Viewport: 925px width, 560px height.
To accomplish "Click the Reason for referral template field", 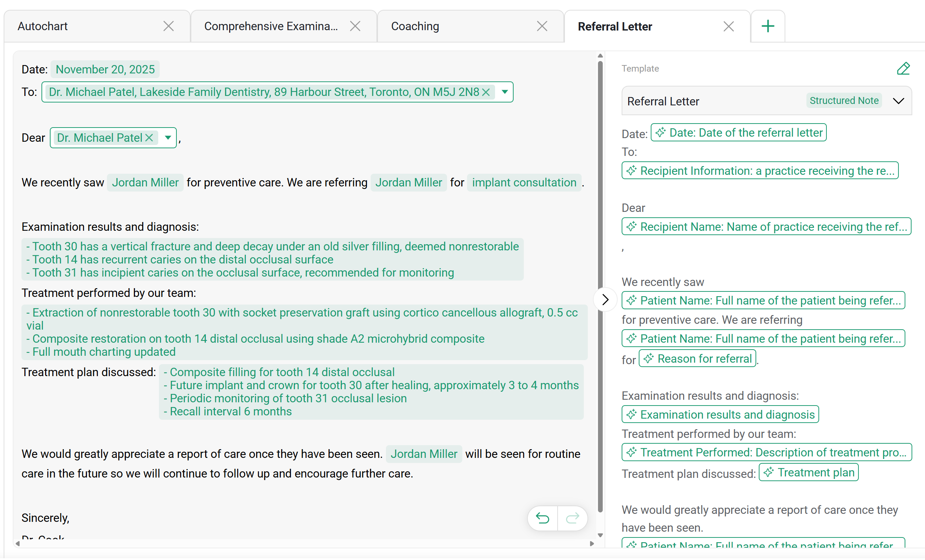I will tap(697, 359).
